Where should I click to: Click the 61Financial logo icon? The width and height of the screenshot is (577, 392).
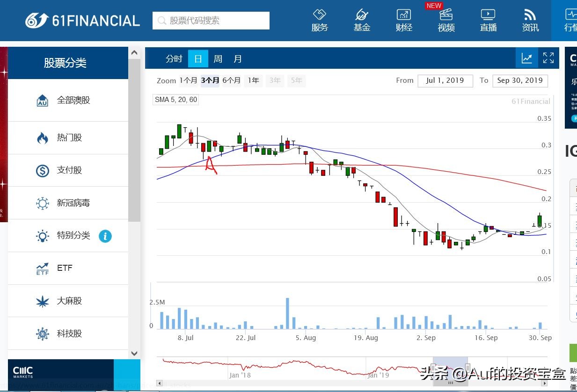(37, 21)
